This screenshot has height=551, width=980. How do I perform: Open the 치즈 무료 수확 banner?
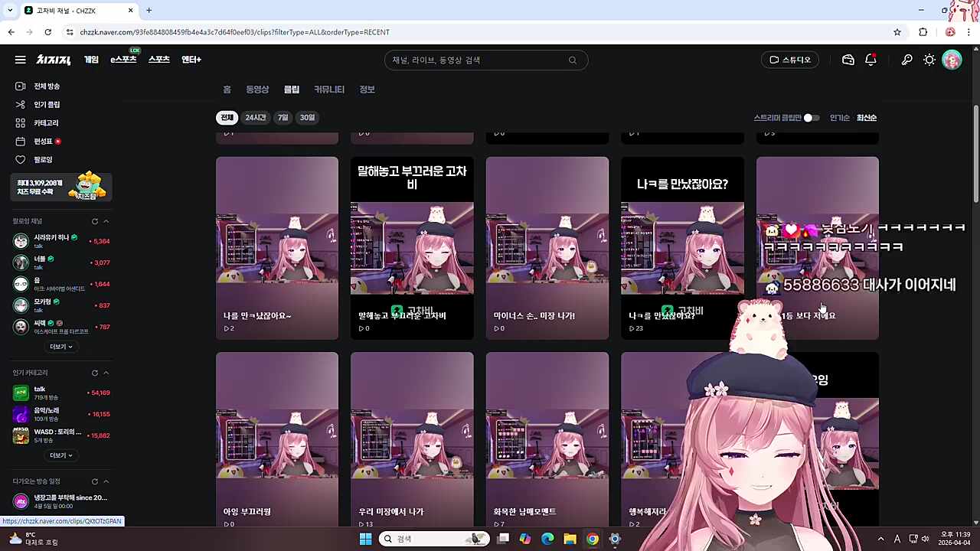62,187
